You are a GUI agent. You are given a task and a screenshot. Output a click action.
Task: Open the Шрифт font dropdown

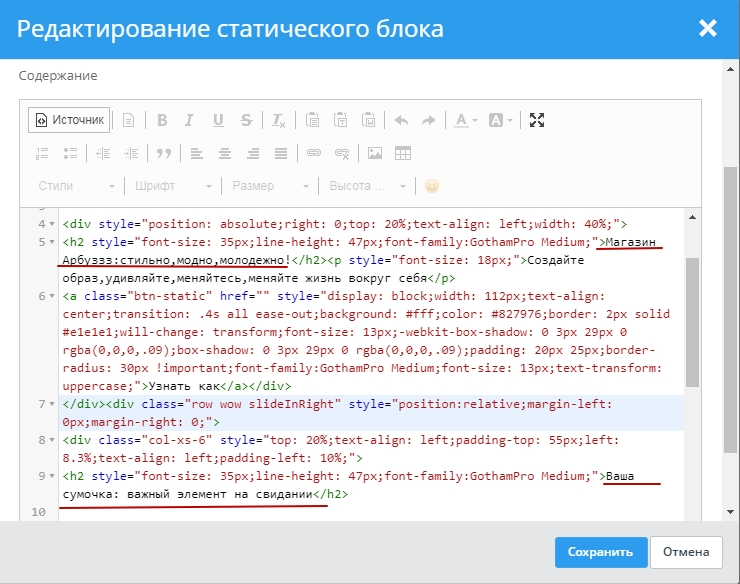[173, 186]
